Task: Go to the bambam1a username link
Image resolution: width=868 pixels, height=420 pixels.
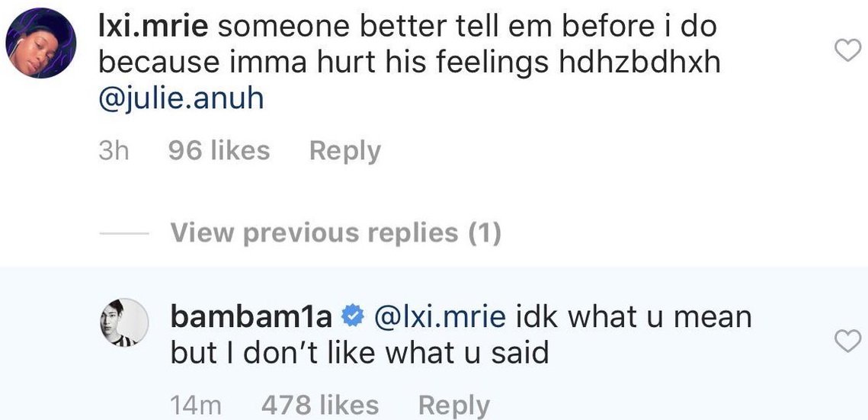Action: 251,316
